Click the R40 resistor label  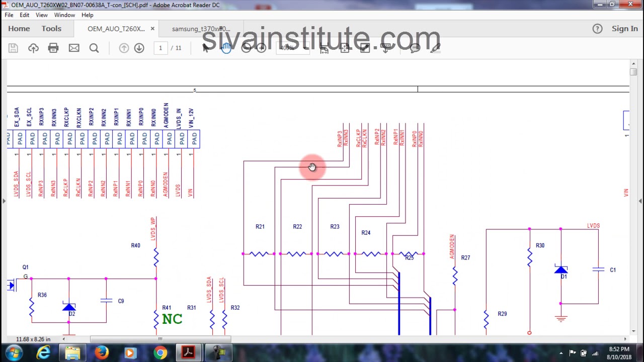tap(135, 245)
